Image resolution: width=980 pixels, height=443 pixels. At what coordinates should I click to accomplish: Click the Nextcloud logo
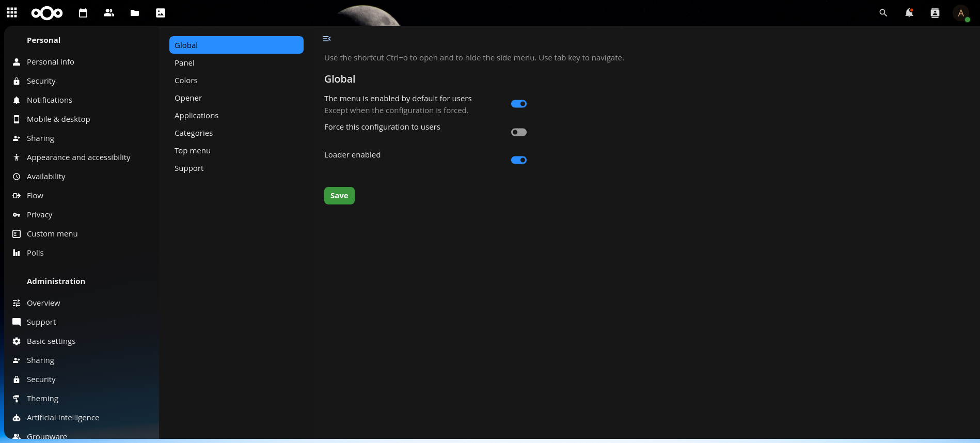47,13
